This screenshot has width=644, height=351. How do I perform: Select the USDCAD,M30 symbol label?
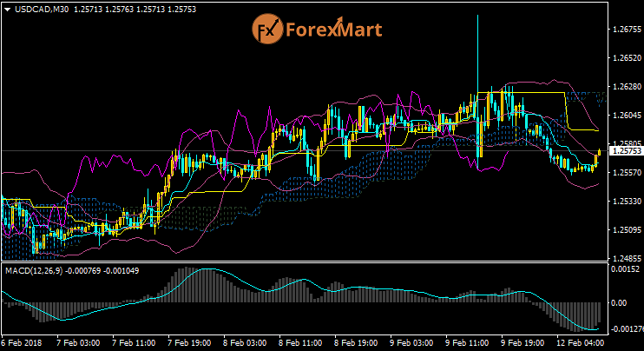coord(41,9)
